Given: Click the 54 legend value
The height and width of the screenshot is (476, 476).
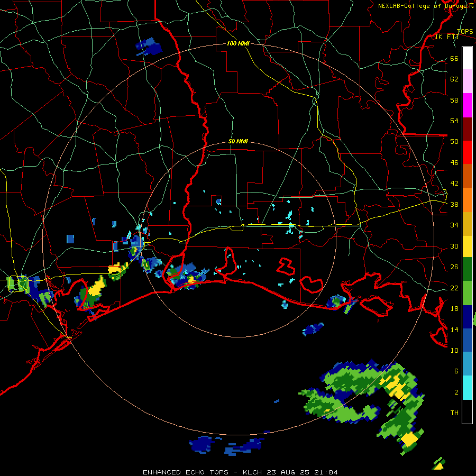Looking at the screenshot, I should pyautogui.click(x=454, y=121).
